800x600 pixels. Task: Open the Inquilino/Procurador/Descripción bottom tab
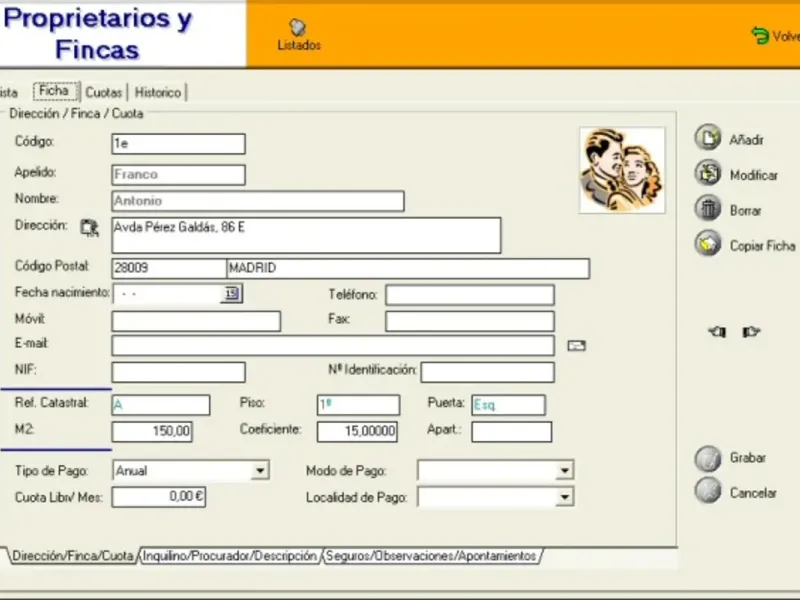click(230, 556)
